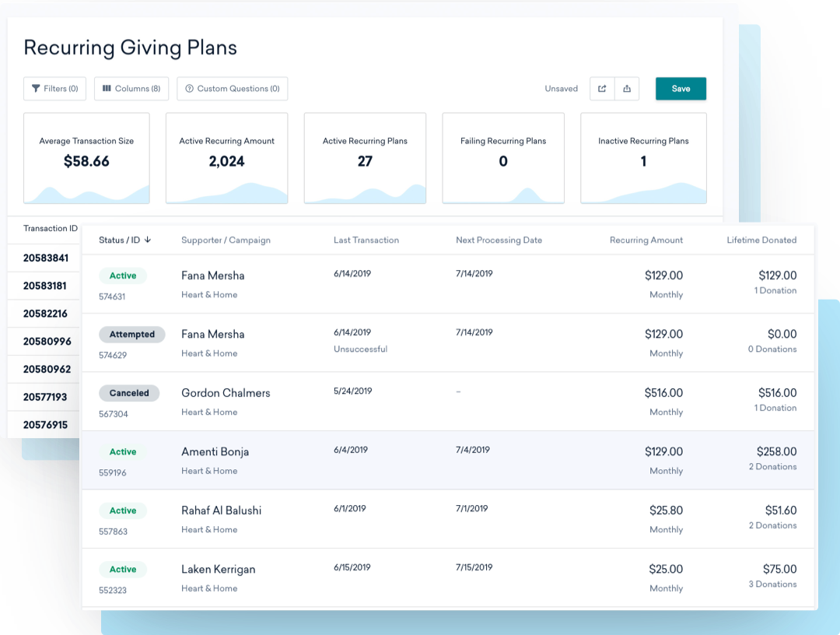
Task: Open the Filters (0) panel
Action: click(x=54, y=89)
